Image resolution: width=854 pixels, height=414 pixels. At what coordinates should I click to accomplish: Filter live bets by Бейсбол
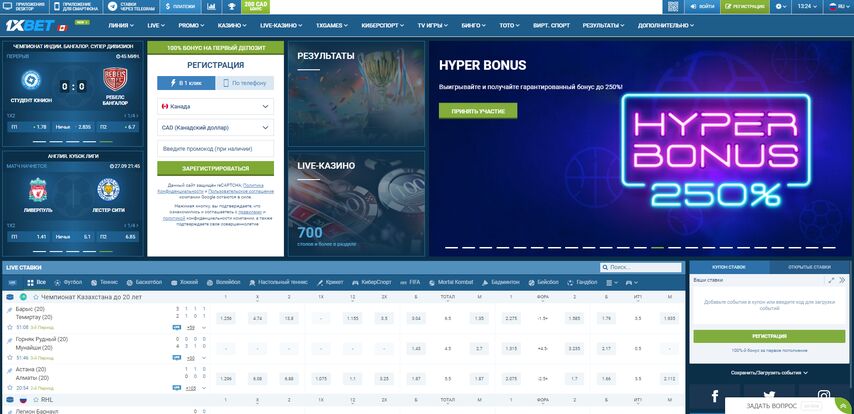click(543, 283)
